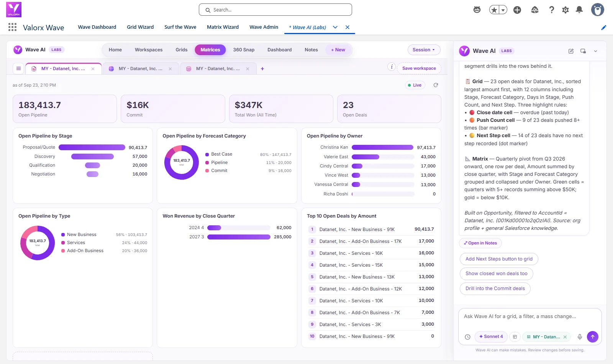The image size is (613, 364).
Task: Click the edit navigation pencil icon
Action: [604, 27]
